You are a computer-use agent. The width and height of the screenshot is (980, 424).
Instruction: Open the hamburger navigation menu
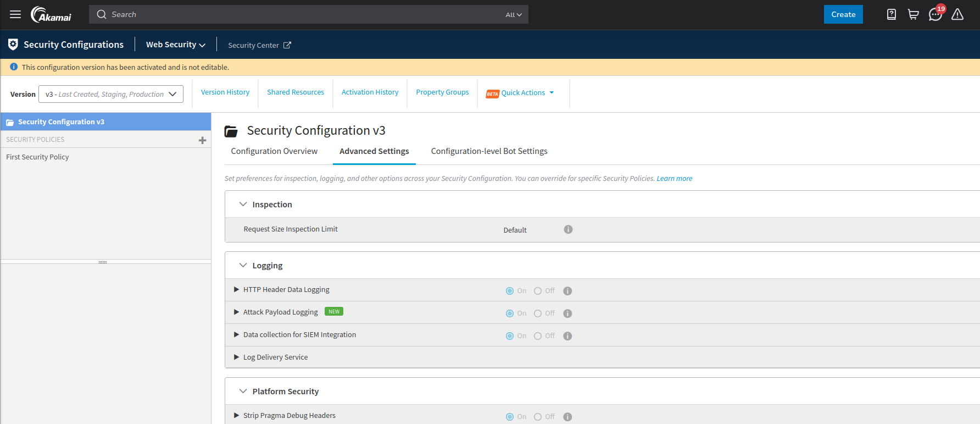tap(15, 14)
